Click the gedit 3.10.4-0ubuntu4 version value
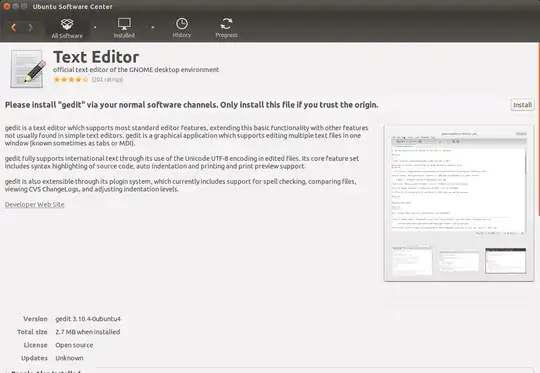The width and height of the screenshot is (540, 373). pyautogui.click(x=88, y=319)
